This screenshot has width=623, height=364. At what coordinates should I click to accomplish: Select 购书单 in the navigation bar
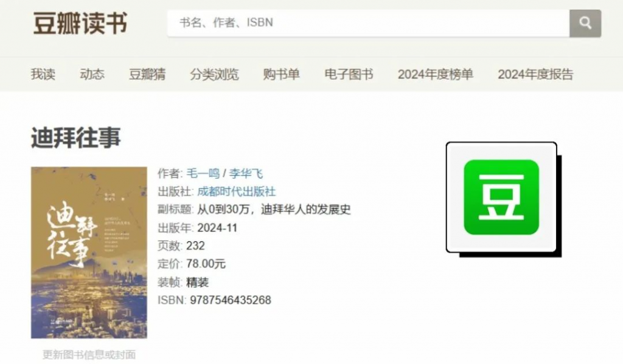click(281, 74)
